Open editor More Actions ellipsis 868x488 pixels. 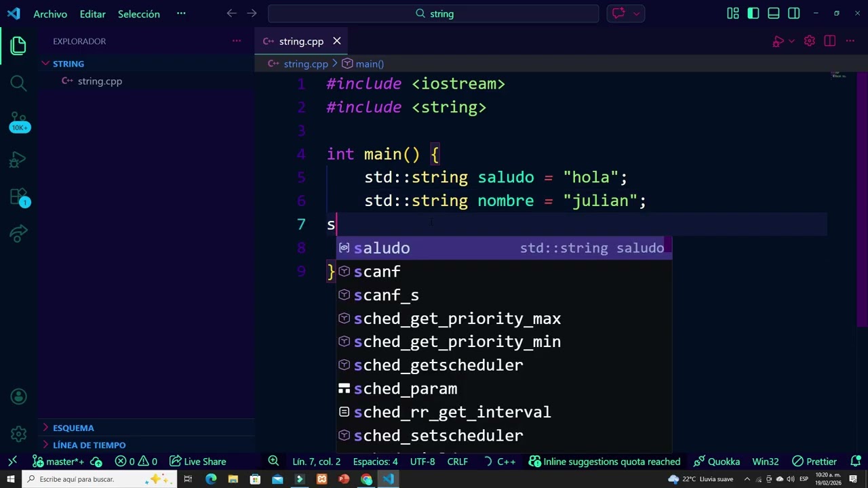(850, 41)
